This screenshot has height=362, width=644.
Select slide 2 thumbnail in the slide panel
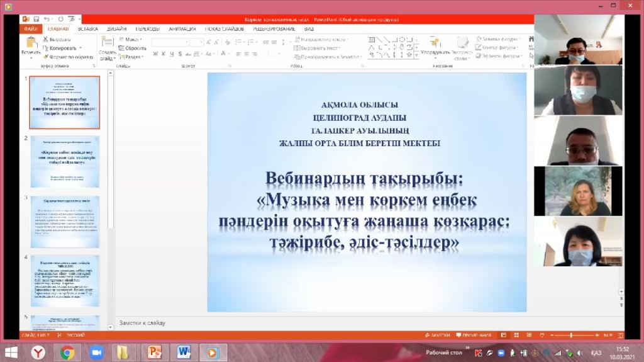tap(65, 161)
